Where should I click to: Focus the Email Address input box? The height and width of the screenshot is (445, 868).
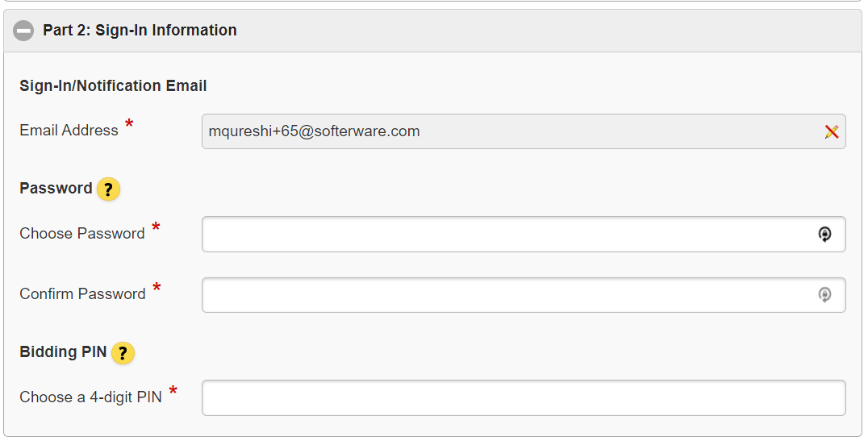(x=524, y=131)
